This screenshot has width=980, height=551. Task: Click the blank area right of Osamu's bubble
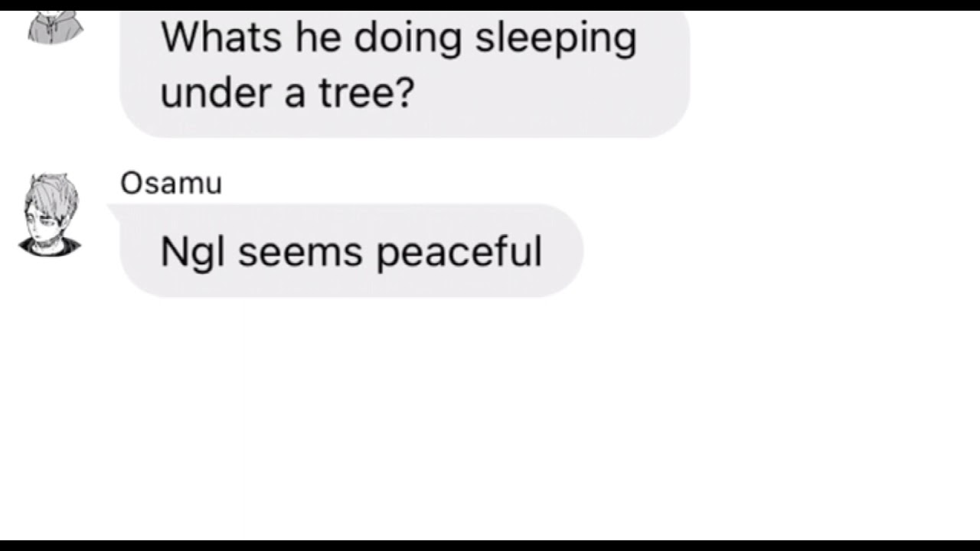coord(781,251)
